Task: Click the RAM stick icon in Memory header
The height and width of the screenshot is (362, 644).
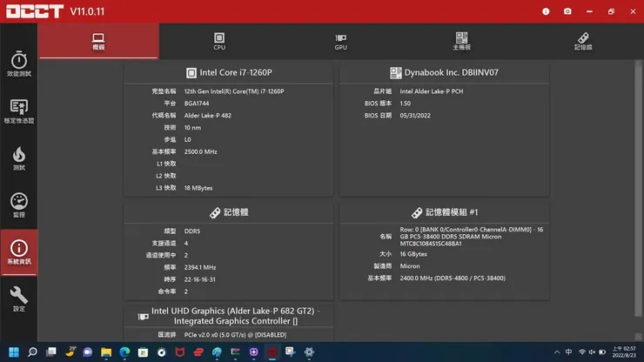Action: point(215,213)
